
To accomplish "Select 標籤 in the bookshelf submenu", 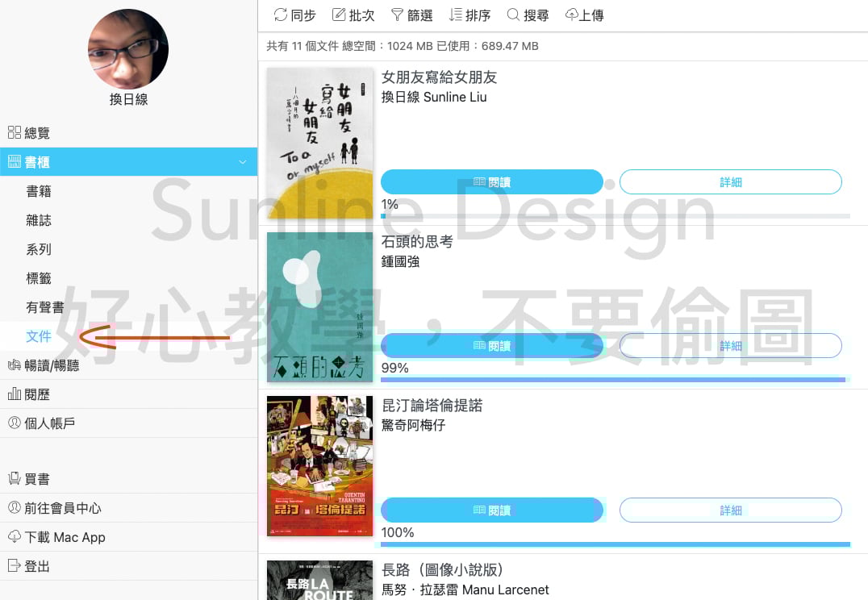I will point(39,278).
